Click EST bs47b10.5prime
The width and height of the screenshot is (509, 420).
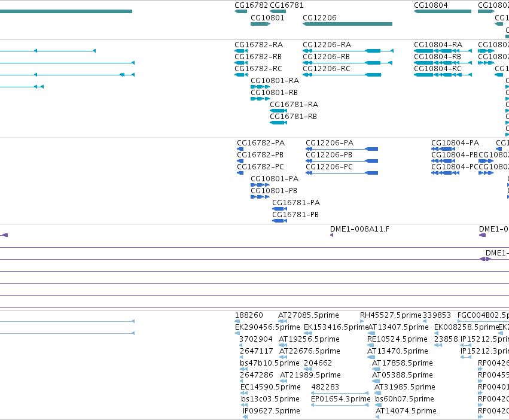(x=269, y=363)
